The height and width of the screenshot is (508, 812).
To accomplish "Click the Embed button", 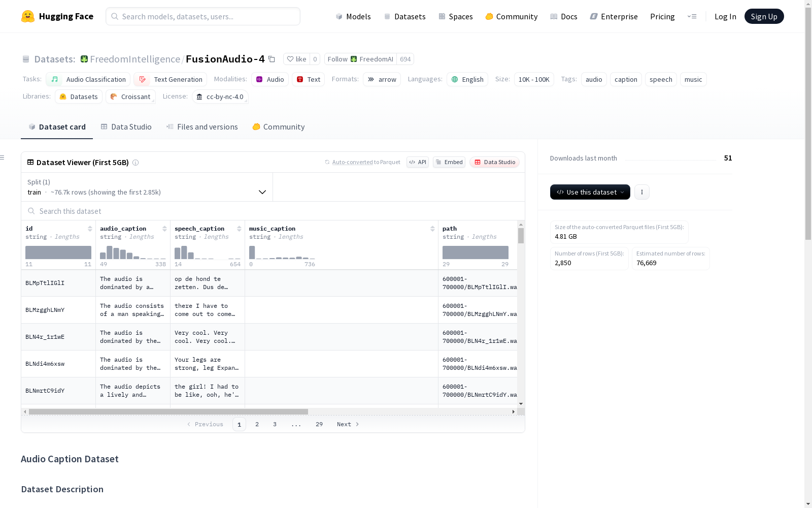I will pos(449,162).
